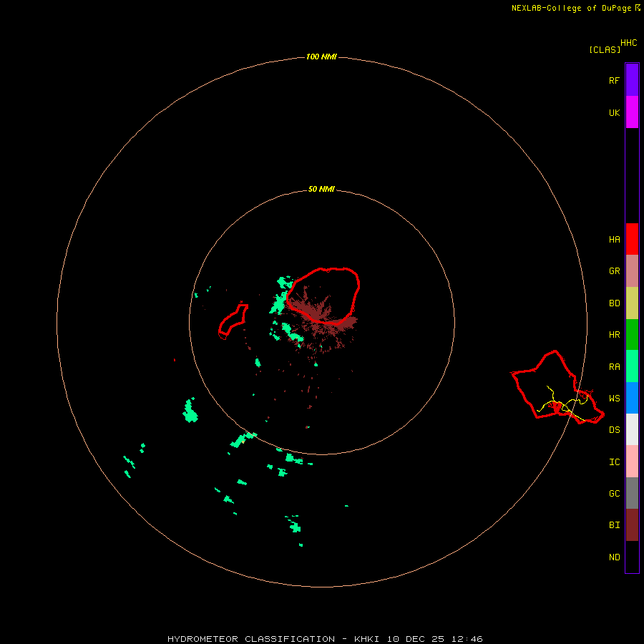Click the light green RA legend swatch
The image size is (644, 644).
pos(632,366)
